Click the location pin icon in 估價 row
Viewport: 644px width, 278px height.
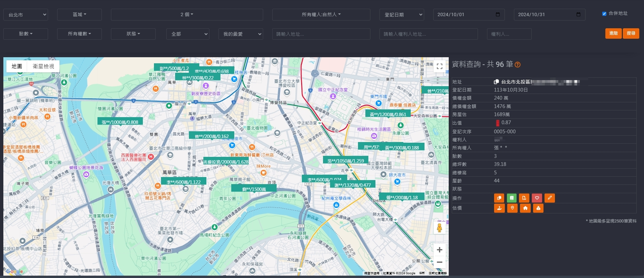[512, 208]
